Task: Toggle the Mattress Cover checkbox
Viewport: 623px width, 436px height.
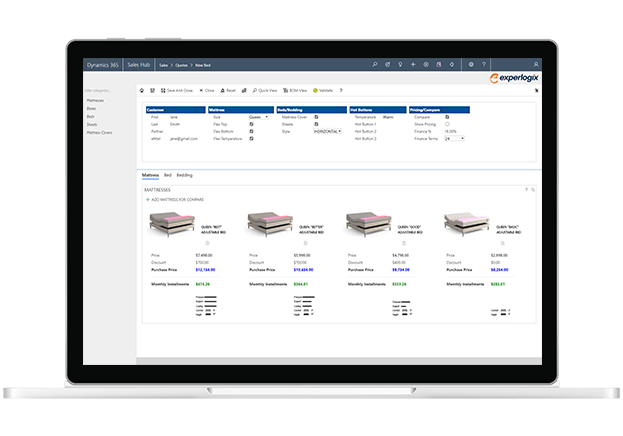Action: [316, 117]
